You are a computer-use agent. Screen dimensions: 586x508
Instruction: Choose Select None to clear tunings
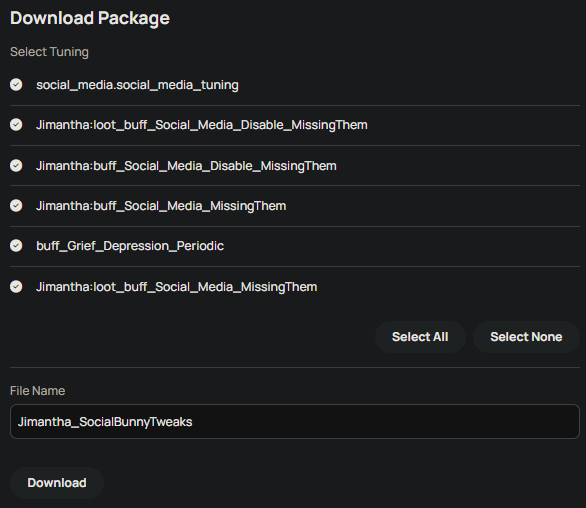click(x=526, y=337)
